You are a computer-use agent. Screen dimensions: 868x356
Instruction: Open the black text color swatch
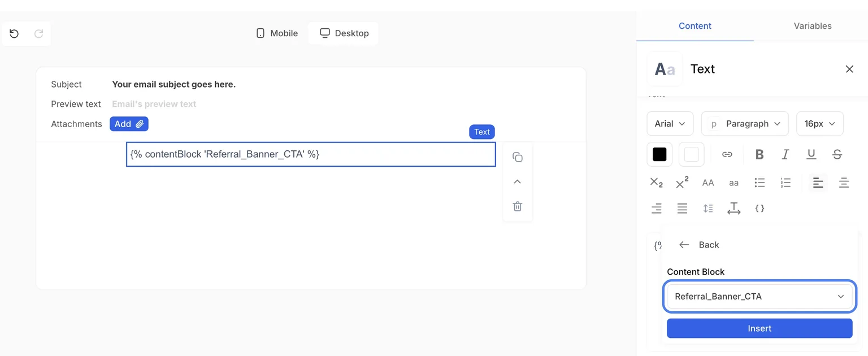[659, 154]
